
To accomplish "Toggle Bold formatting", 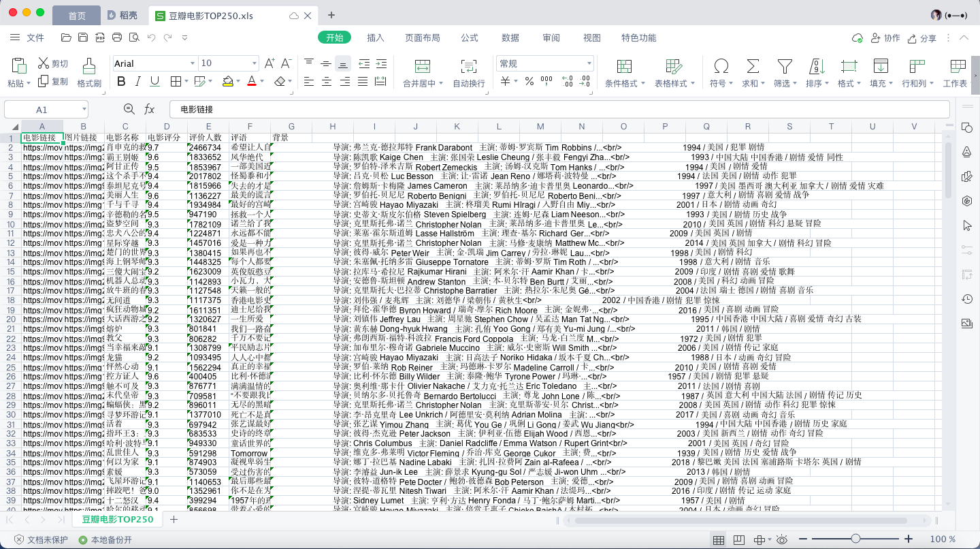I will click(121, 81).
